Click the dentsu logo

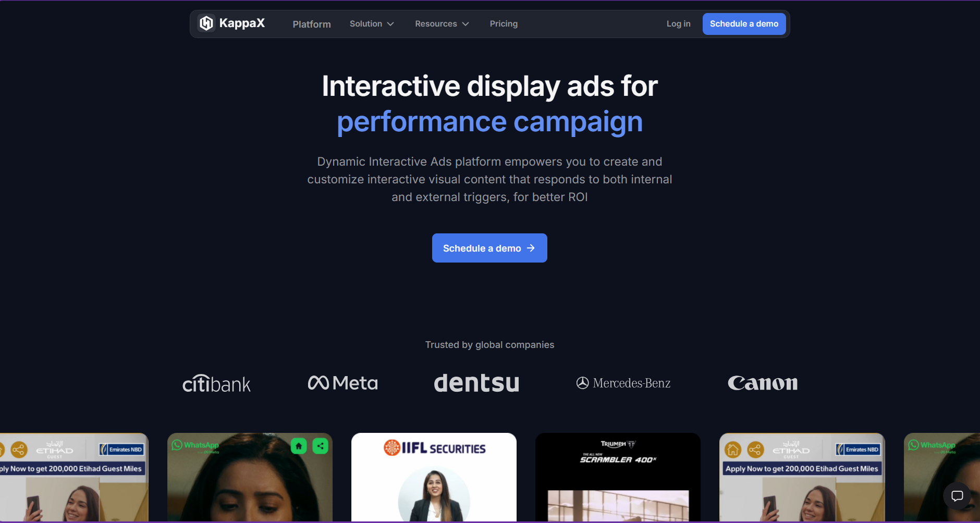click(476, 383)
